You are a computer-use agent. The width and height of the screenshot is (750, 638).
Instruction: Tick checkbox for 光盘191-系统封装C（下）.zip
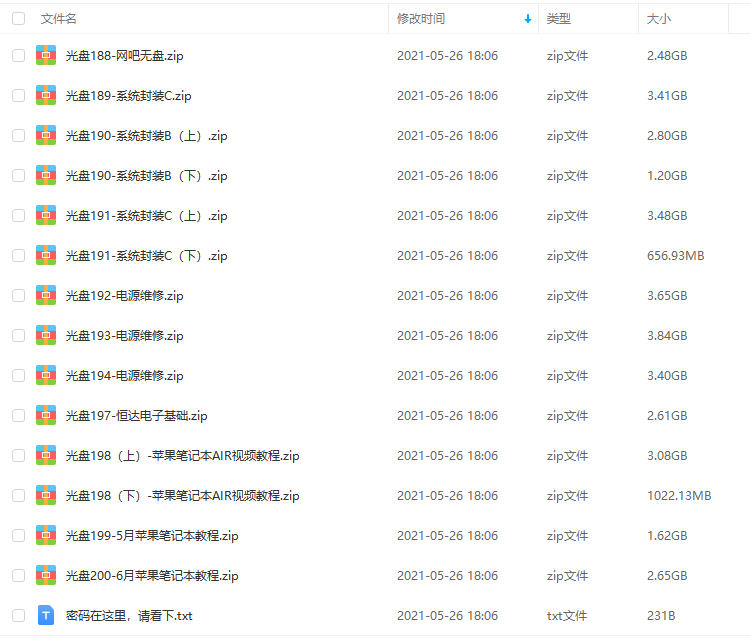[19, 256]
